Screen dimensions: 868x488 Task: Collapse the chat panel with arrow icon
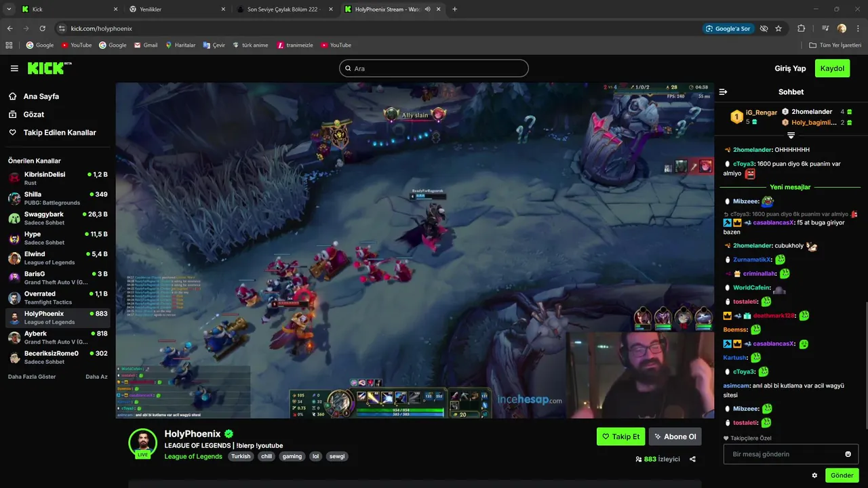click(x=723, y=91)
